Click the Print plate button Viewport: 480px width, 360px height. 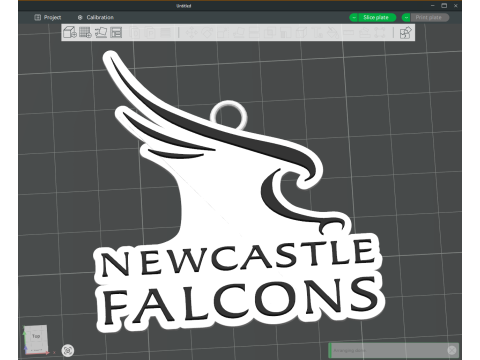(x=430, y=17)
